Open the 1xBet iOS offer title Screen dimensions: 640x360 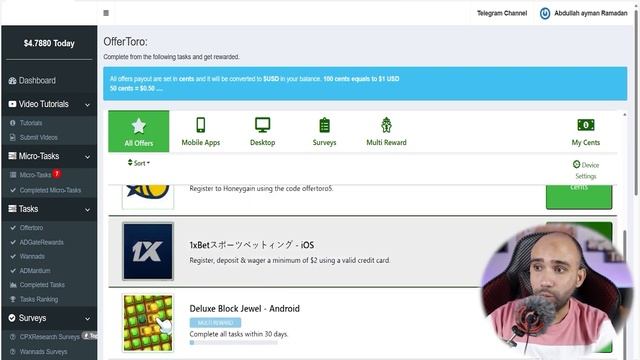click(251, 245)
